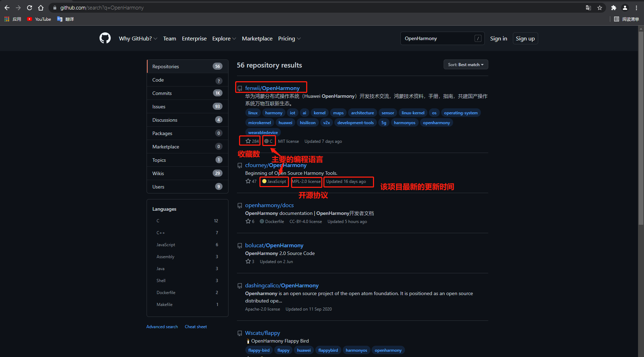Click repository icon beside Wscats/flappy
This screenshot has width=644, height=357.
(x=240, y=333)
